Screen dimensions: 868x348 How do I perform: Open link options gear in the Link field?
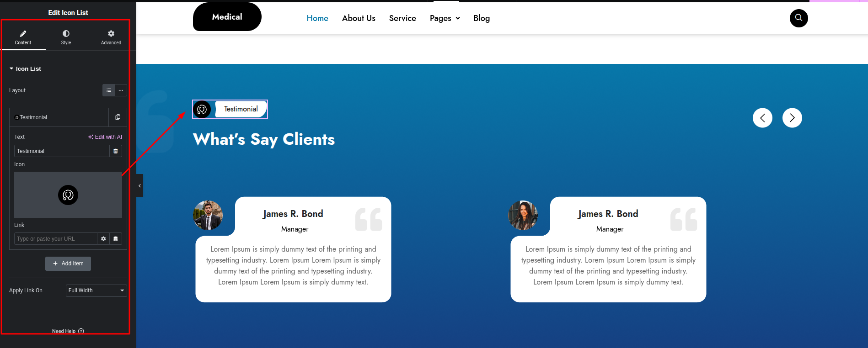[103, 239]
